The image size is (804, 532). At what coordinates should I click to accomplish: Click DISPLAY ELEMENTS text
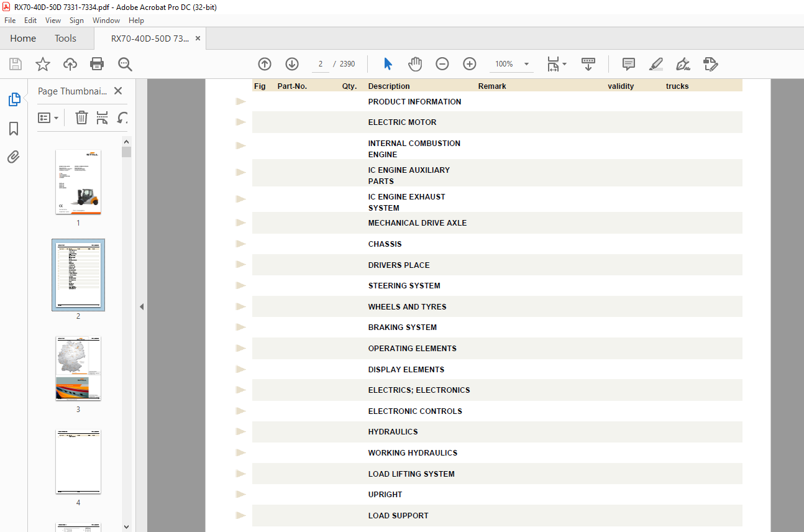[406, 369]
